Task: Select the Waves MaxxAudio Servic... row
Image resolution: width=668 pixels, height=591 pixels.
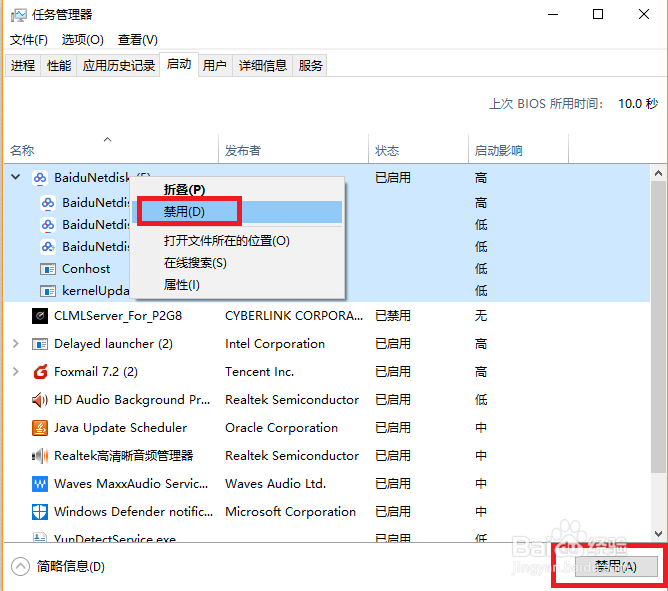Action: 327,484
